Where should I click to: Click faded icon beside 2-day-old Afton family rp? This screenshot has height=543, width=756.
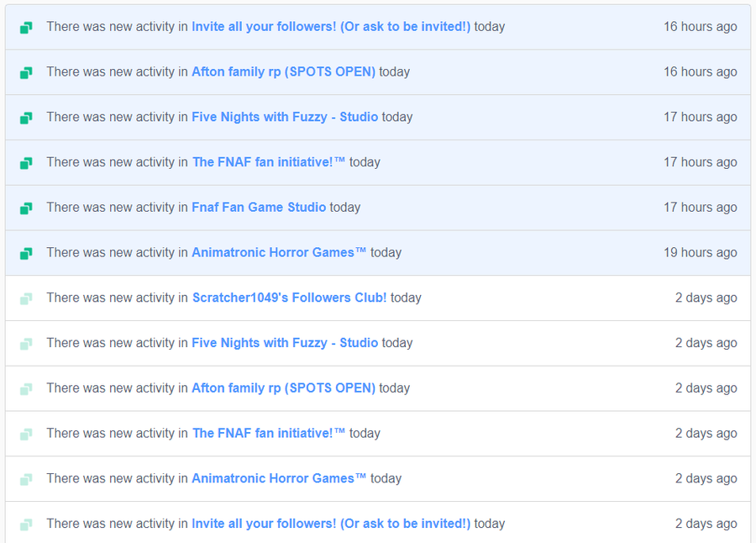click(26, 389)
